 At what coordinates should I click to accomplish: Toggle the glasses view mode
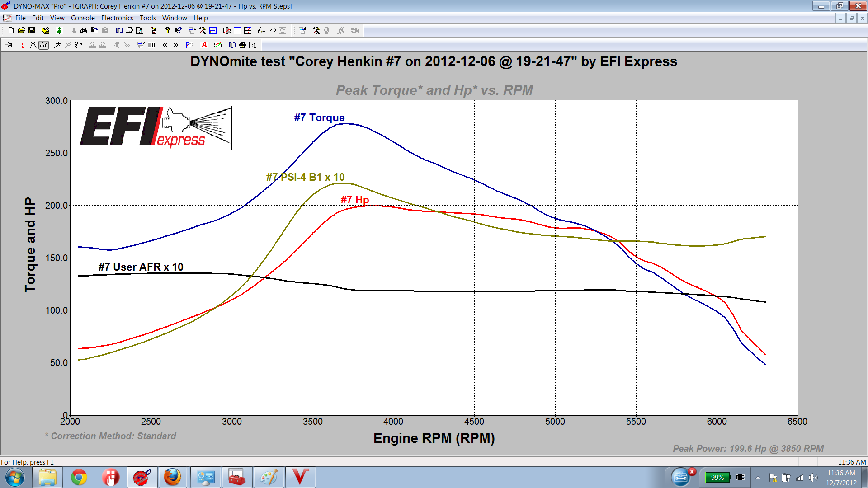44,45
